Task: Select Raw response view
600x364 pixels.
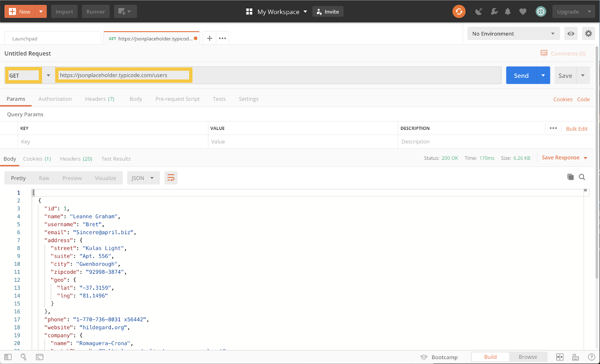Action: [x=44, y=178]
